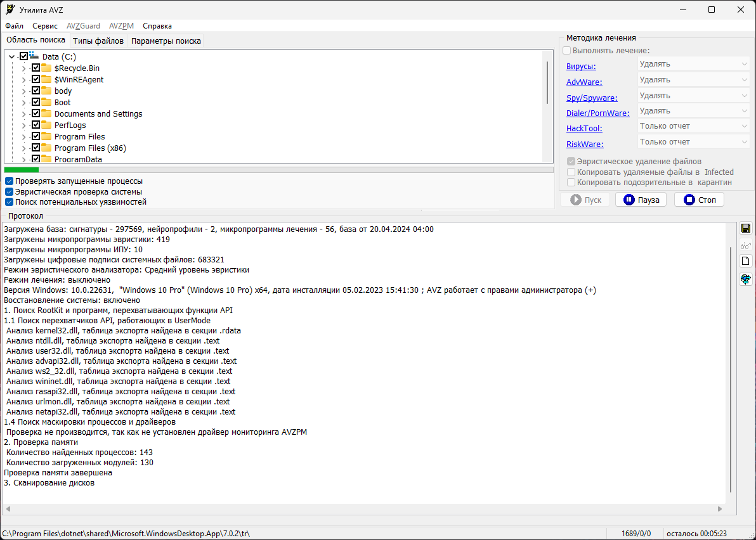Collapse the Data (C:) drive tree
Viewport: 756px width, 540px height.
(x=12, y=57)
